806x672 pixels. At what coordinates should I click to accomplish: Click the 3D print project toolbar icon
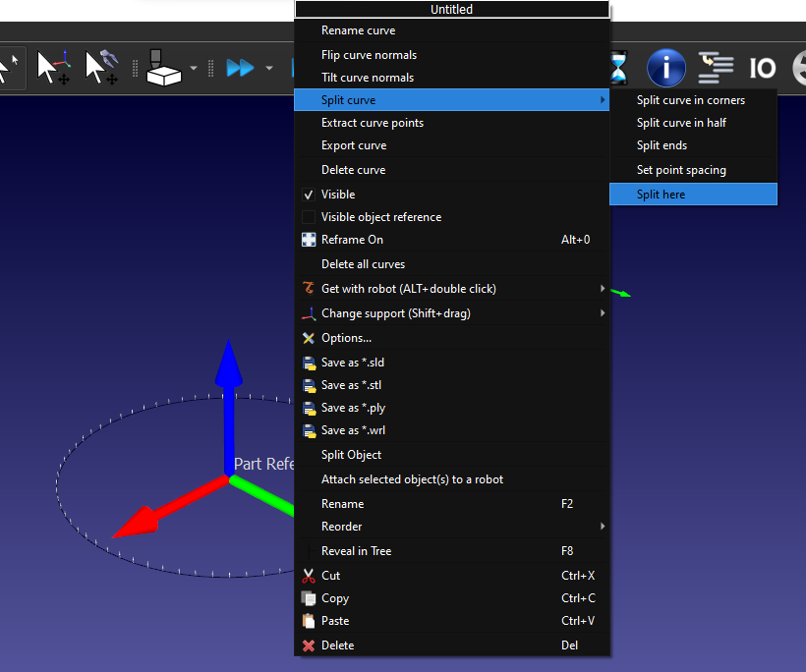(164, 67)
